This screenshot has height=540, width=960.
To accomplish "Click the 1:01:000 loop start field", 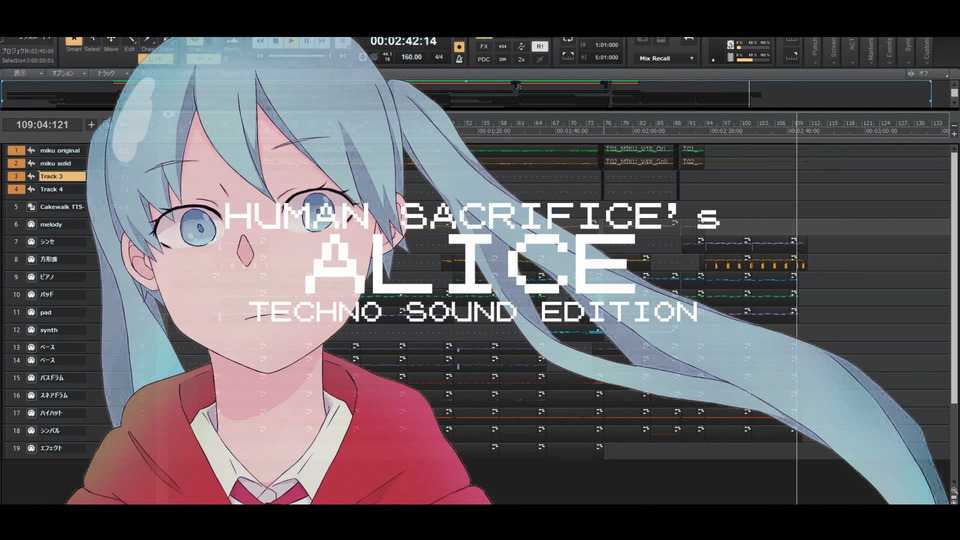I will click(607, 45).
